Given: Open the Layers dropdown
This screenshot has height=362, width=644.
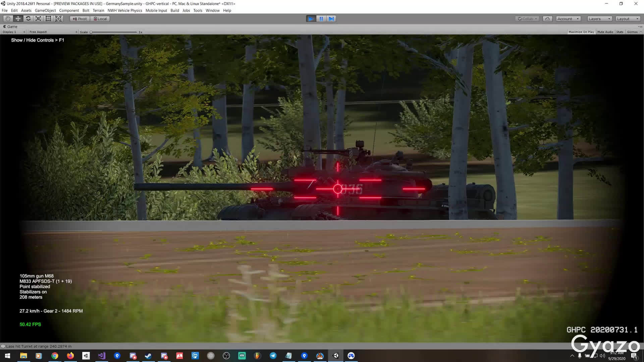Looking at the screenshot, I should [x=600, y=19].
